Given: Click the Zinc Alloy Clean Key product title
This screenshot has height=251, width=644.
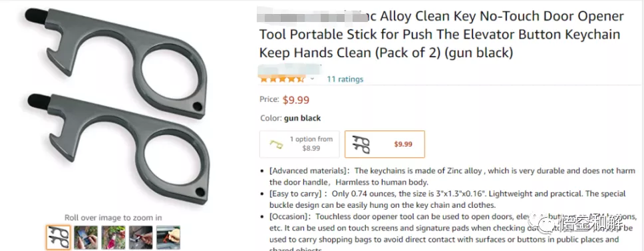Looking at the screenshot, I should click(442, 35).
